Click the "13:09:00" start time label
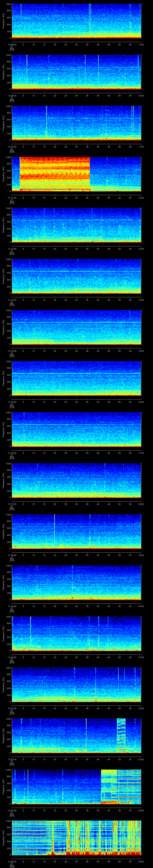 [12, 96]
